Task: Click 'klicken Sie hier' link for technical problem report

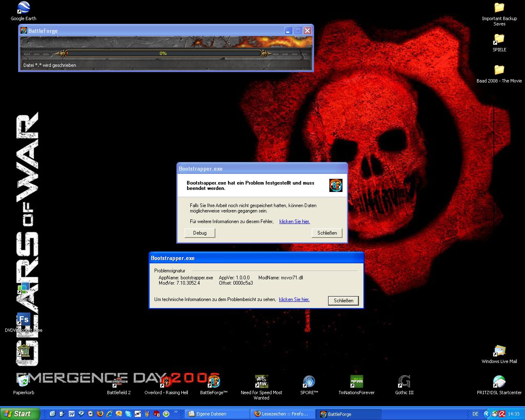Action: tap(294, 299)
